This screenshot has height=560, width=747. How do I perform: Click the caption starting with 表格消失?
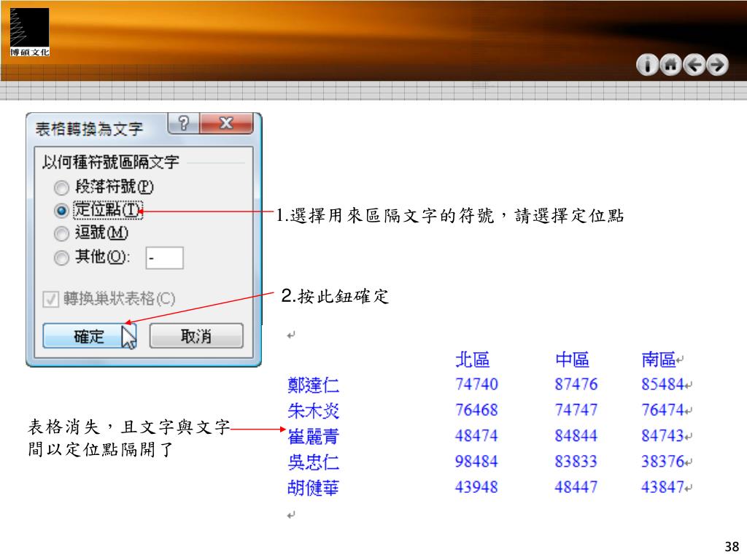[128, 438]
